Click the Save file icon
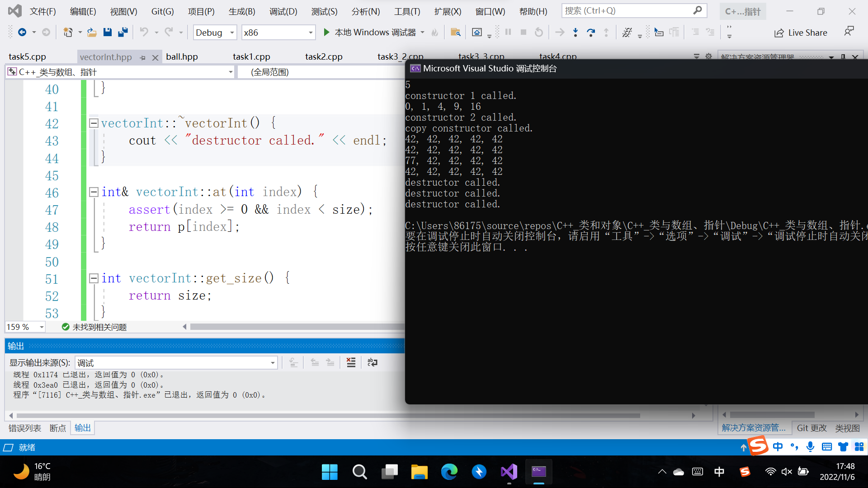 click(x=107, y=32)
